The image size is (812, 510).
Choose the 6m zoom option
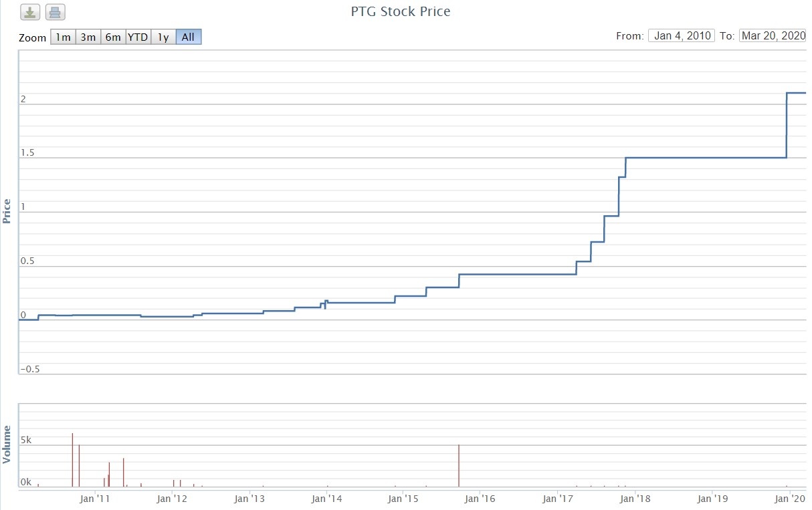click(x=113, y=37)
